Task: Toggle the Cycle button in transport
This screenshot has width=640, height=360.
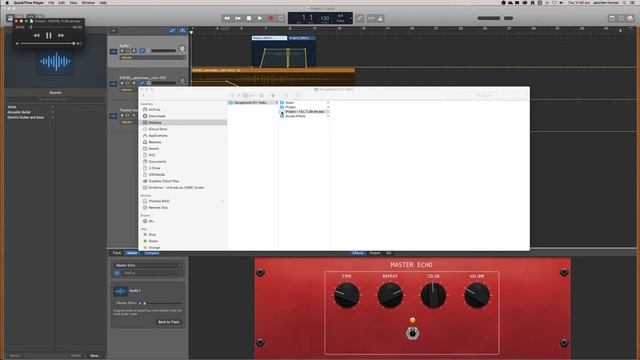Action: (x=281, y=18)
